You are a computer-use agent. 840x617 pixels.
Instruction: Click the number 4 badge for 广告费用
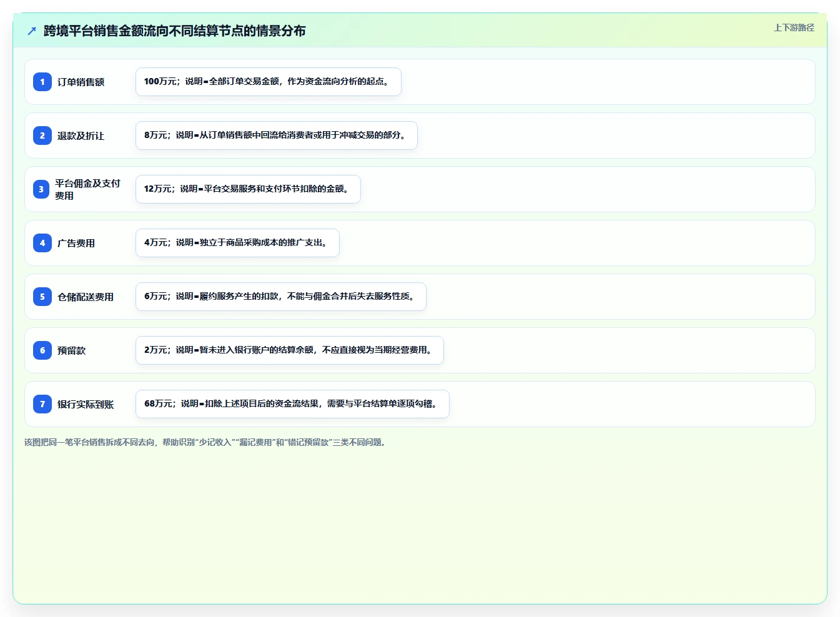42,243
